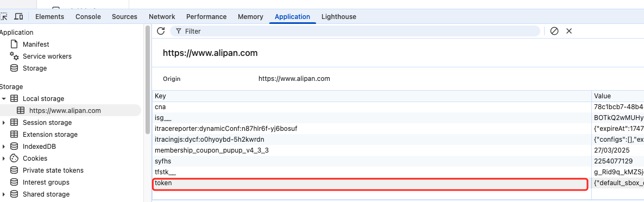
Task: Click the Interest groups database icon
Action: [x=14, y=182]
